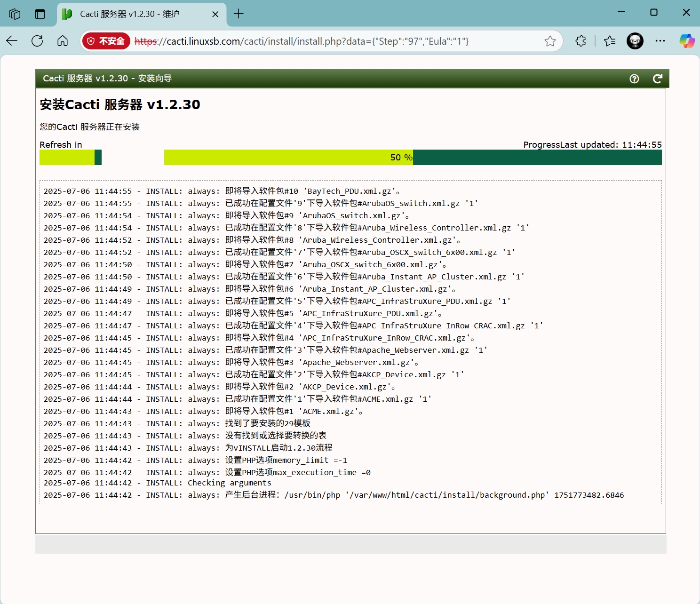Add this page to favorites with star
700x604 pixels.
(550, 41)
